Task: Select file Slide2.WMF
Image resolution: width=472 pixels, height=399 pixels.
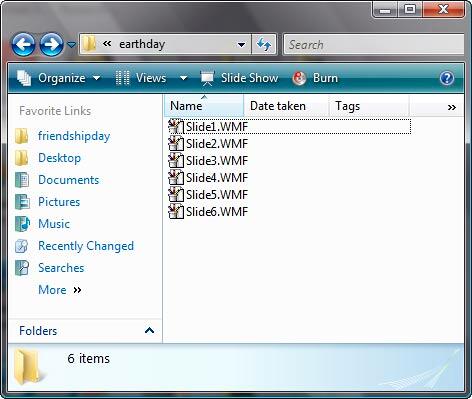Action: tap(217, 144)
